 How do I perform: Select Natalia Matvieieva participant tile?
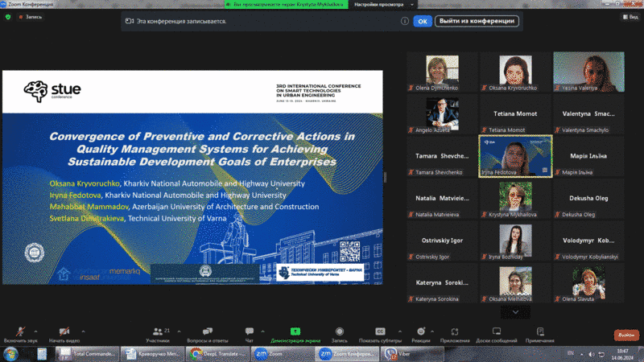point(442,199)
